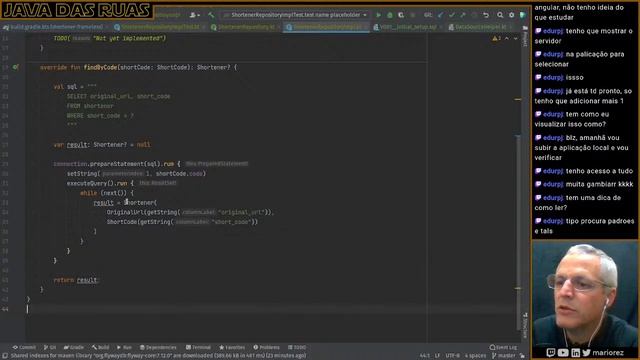Click the 'return result' line in the editor
Screen dimensions: 640x360
click(76, 280)
